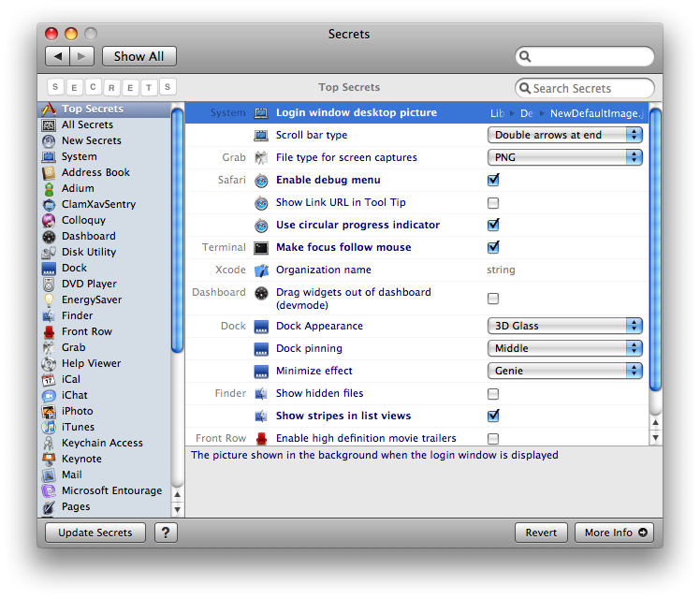Select the Pages pen icon
Viewport: 700px width, 599px height.
(x=49, y=507)
